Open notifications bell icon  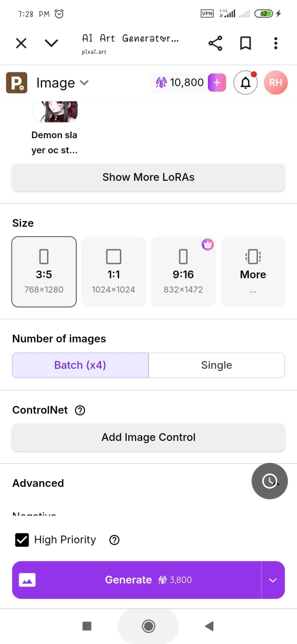coord(246,83)
